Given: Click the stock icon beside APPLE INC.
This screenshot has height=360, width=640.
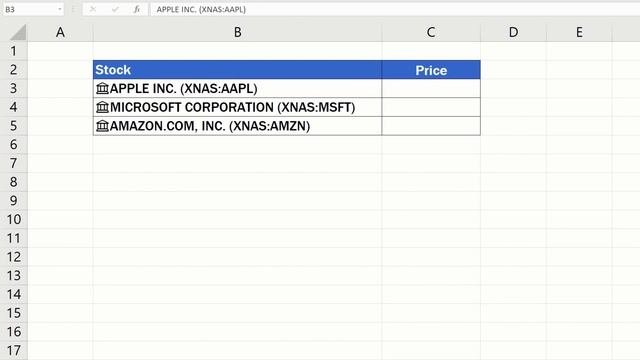Looking at the screenshot, I should (102, 88).
